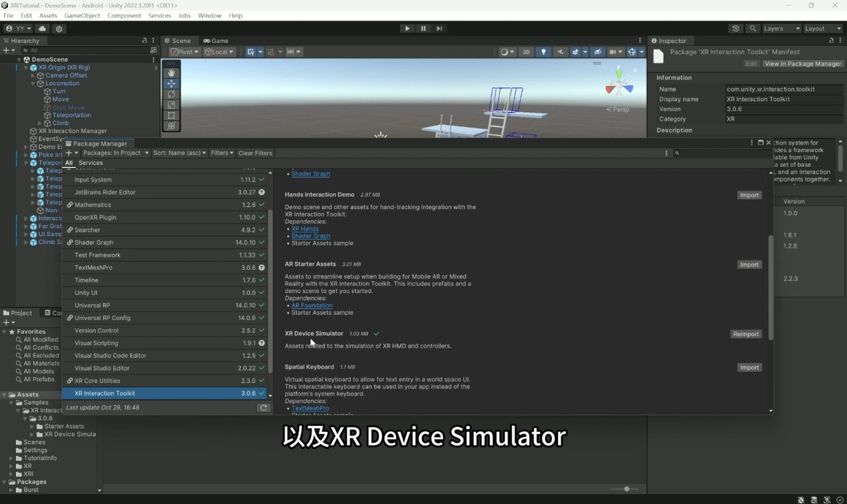Select the Transform tool in Scene view
Screen dimensions: 847x504
pos(171,126)
